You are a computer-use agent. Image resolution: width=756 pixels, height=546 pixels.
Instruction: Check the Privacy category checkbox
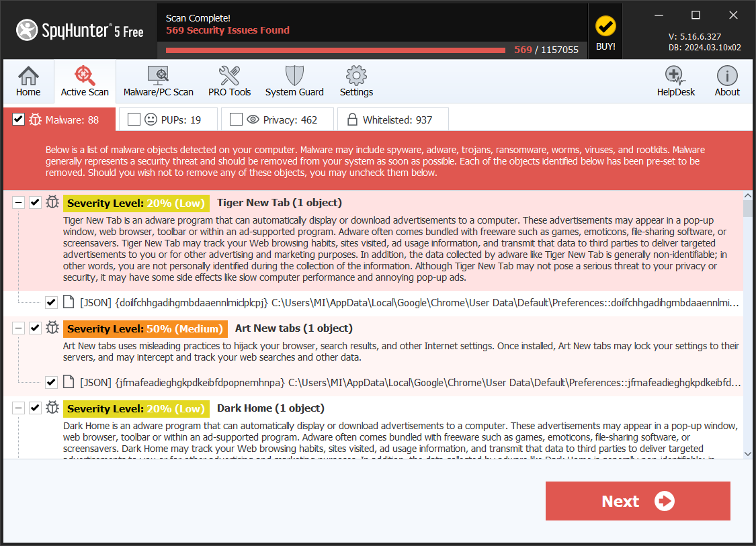point(237,120)
